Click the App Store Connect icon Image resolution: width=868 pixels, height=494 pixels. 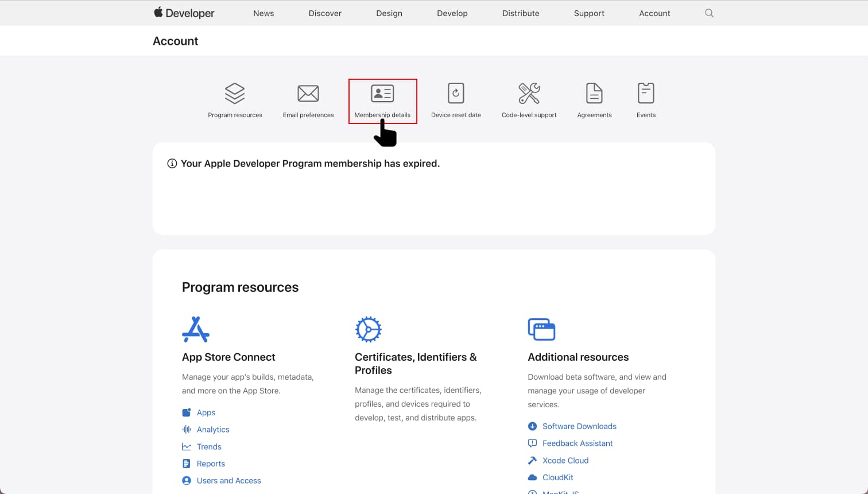pos(196,328)
